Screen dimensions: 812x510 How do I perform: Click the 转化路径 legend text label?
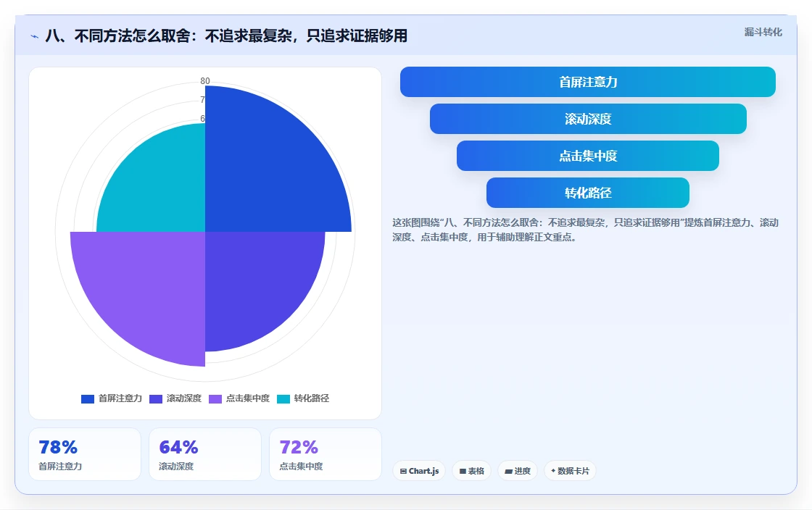(x=312, y=398)
